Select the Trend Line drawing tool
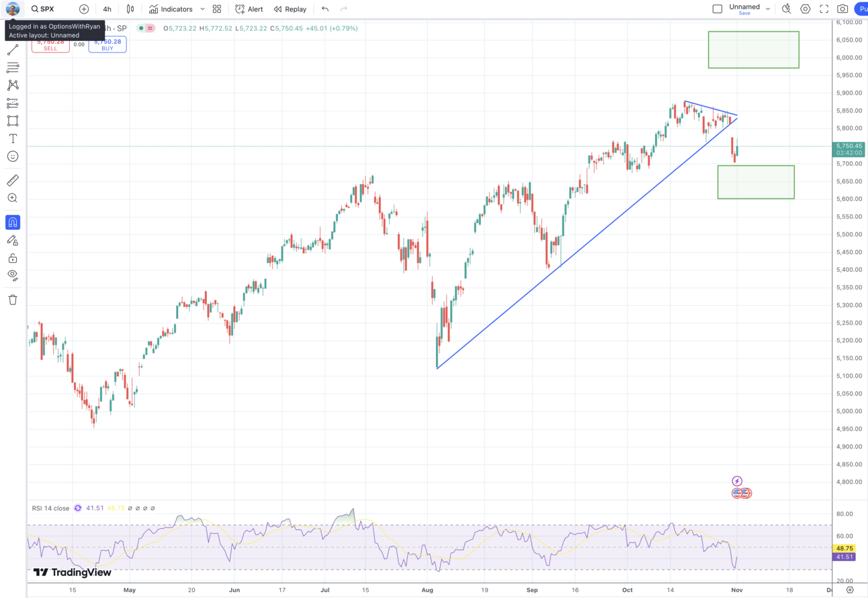Image resolution: width=868 pixels, height=598 pixels. coord(12,49)
